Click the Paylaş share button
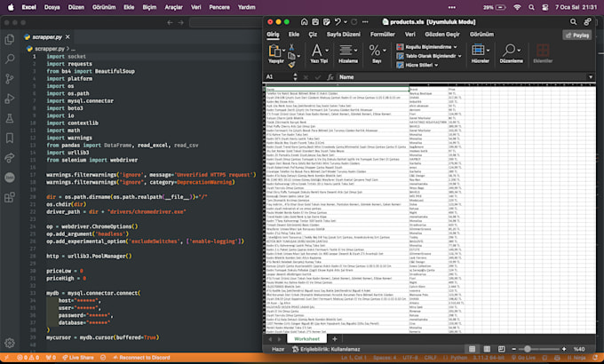Viewport: 604px width, 364px height. click(577, 34)
